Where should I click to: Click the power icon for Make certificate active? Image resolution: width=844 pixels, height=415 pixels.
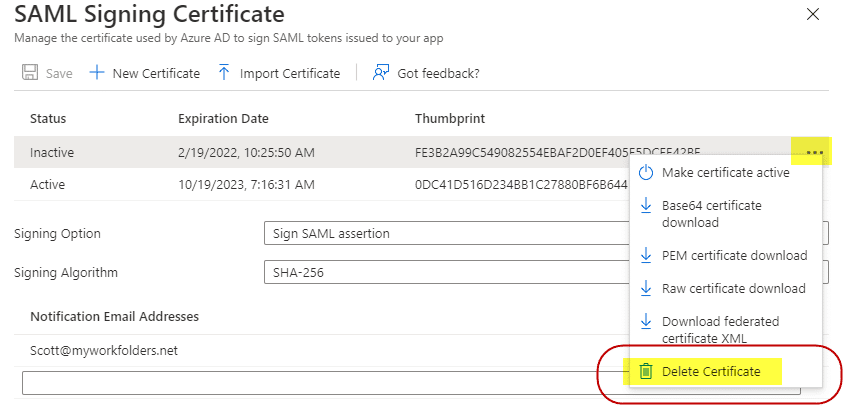646,173
